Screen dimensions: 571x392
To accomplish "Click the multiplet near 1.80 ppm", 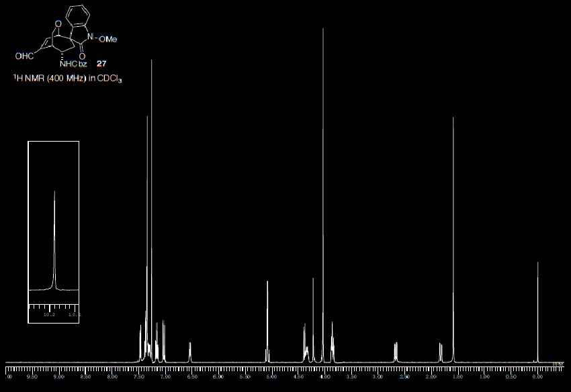I will click(441, 352).
